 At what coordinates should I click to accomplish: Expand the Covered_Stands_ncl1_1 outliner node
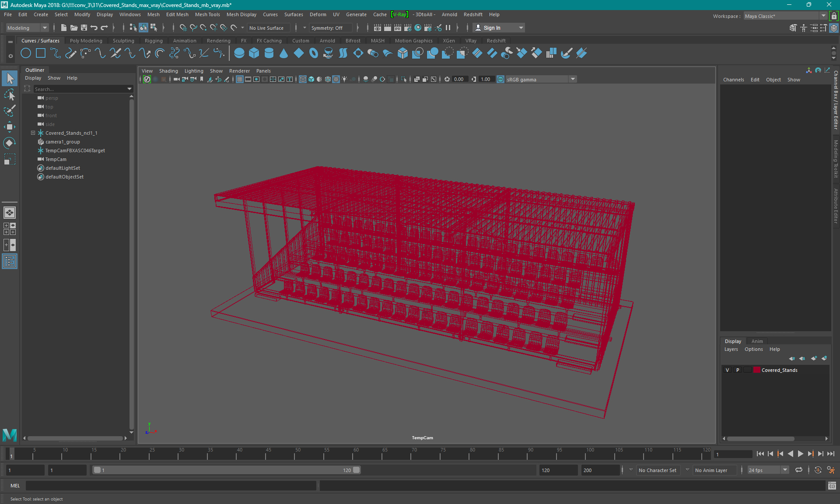(33, 133)
